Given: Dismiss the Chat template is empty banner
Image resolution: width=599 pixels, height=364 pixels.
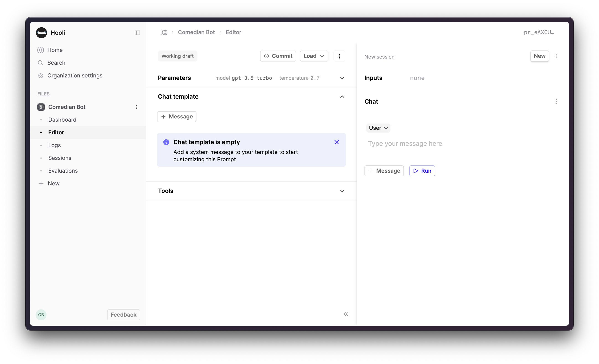Looking at the screenshot, I should pos(336,142).
